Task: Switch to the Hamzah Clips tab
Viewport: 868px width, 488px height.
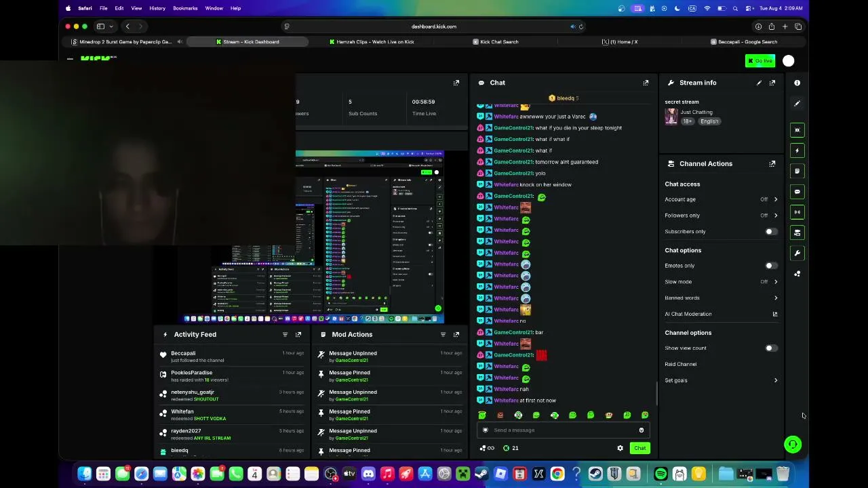Action: 372,42
